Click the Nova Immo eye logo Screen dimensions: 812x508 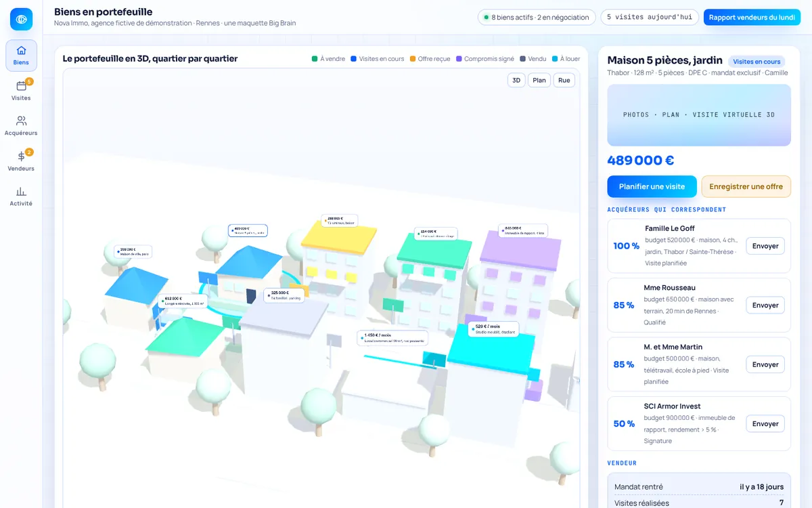[x=21, y=19]
